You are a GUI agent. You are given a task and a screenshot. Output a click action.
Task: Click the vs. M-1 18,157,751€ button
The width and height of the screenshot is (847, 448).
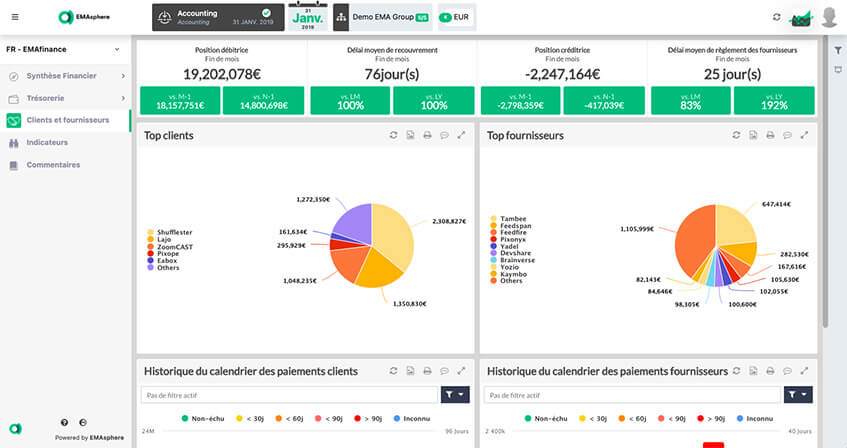[180, 100]
